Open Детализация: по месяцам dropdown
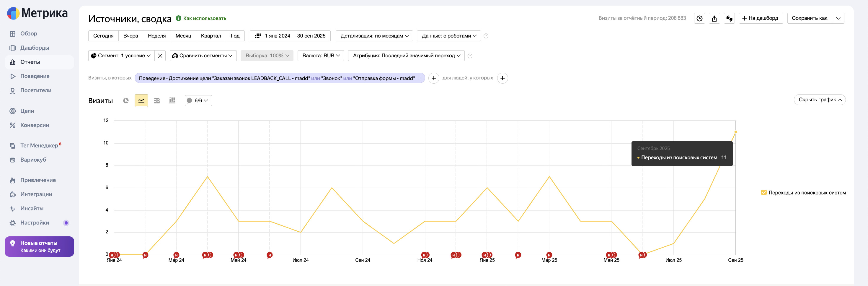The width and height of the screenshot is (868, 286). pos(374,36)
